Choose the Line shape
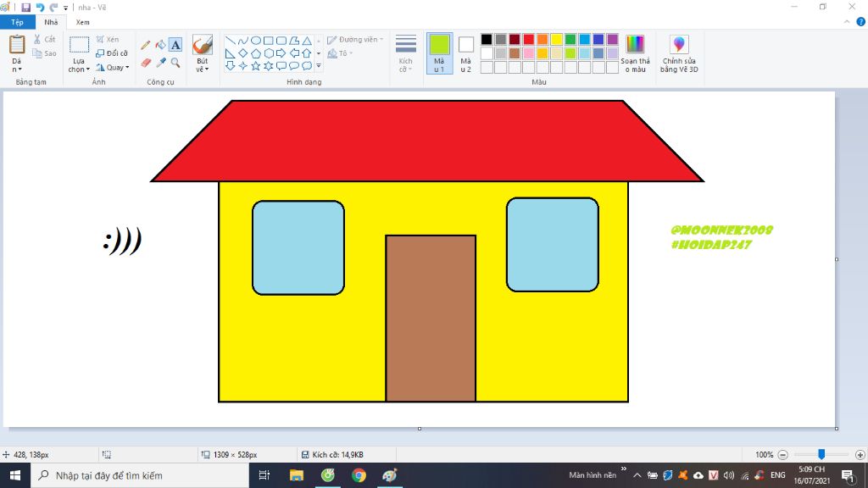 point(231,41)
